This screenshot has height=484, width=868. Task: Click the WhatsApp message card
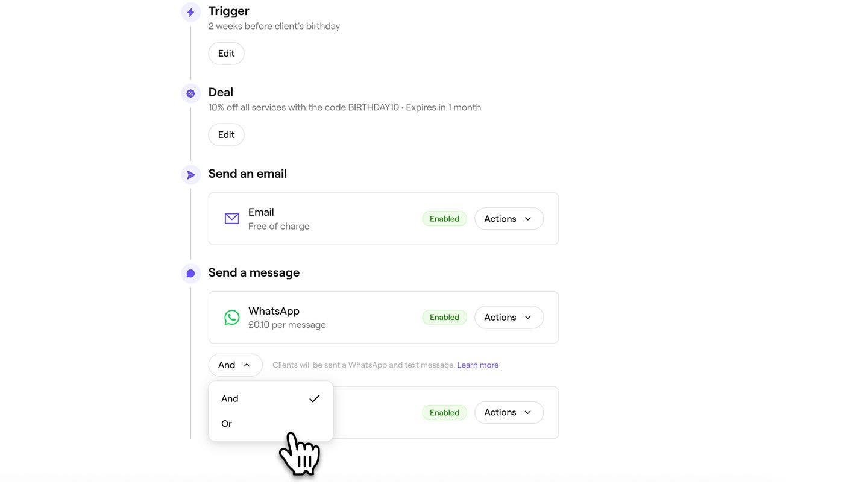383,318
